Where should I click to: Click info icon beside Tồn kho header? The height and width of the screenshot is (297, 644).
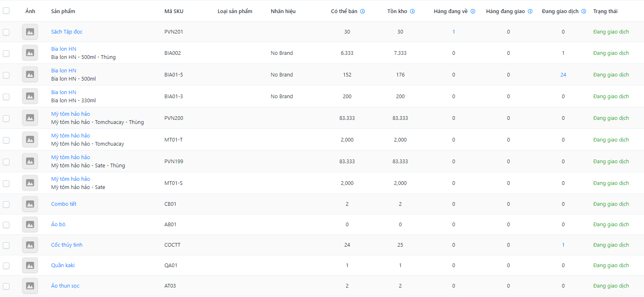click(x=412, y=11)
